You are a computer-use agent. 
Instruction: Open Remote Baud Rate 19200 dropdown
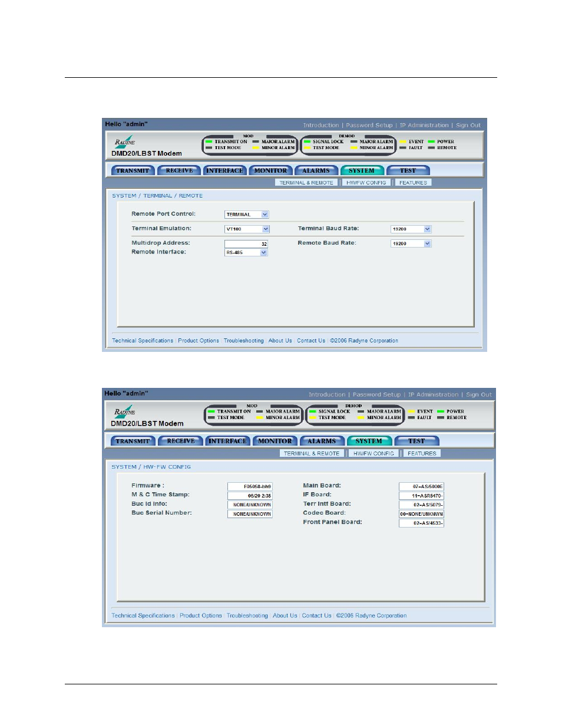411,243
